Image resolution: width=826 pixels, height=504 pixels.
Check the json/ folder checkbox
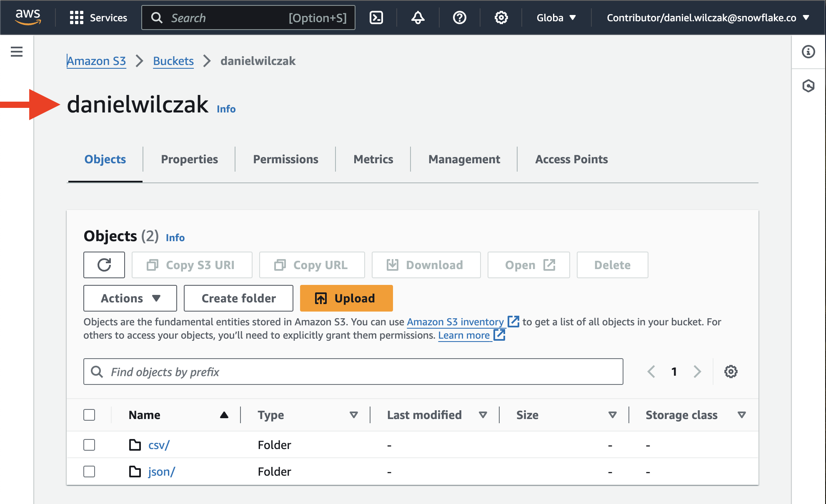[x=89, y=472]
